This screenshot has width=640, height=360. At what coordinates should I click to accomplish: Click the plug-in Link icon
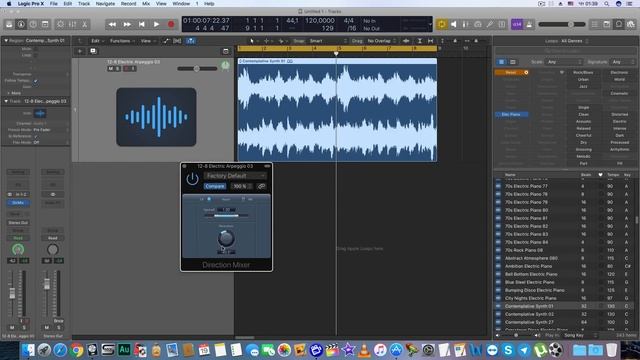click(261, 186)
